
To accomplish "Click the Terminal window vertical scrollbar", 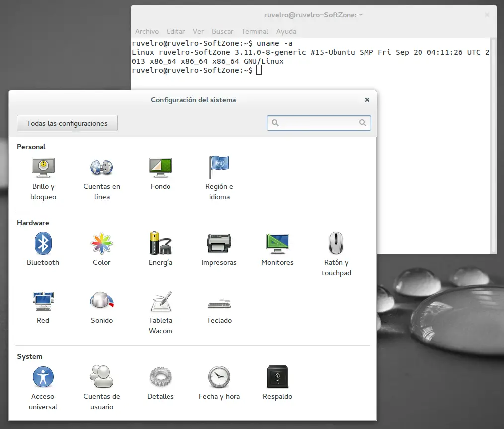I will pyautogui.click(x=493, y=145).
